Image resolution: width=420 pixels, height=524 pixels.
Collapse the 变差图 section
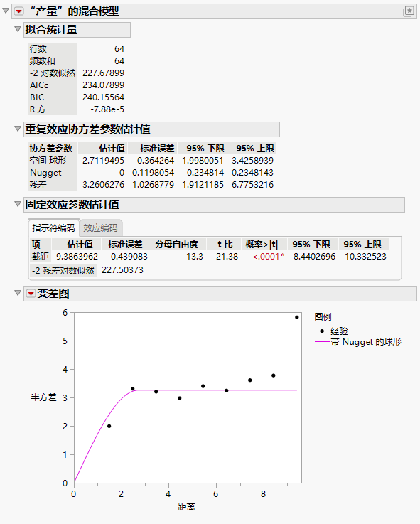pos(18,293)
